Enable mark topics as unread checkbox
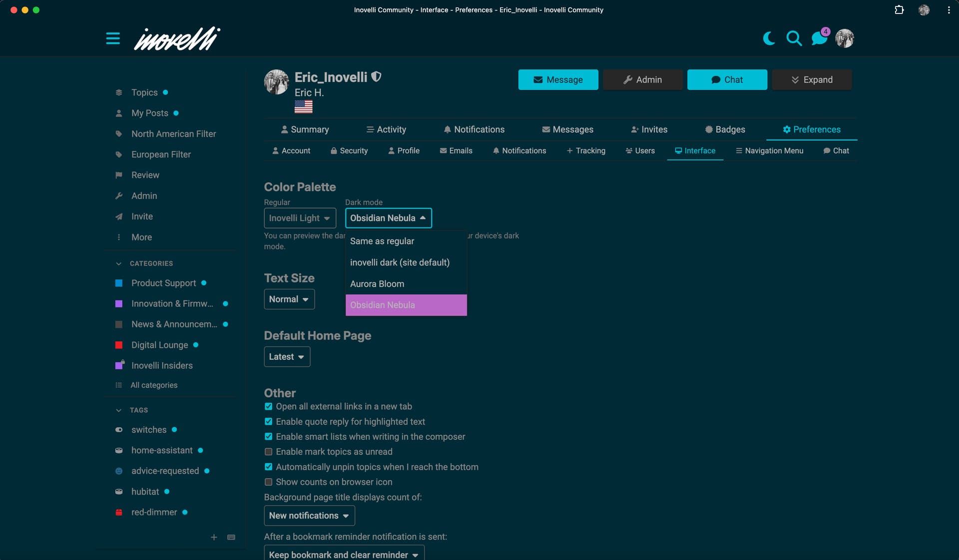959x560 pixels. 268,452
